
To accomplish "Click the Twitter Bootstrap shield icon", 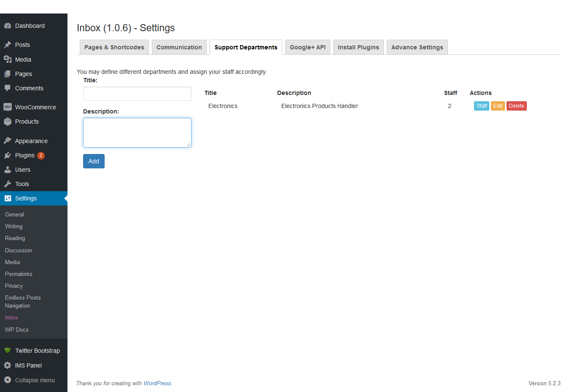I will click(8, 351).
